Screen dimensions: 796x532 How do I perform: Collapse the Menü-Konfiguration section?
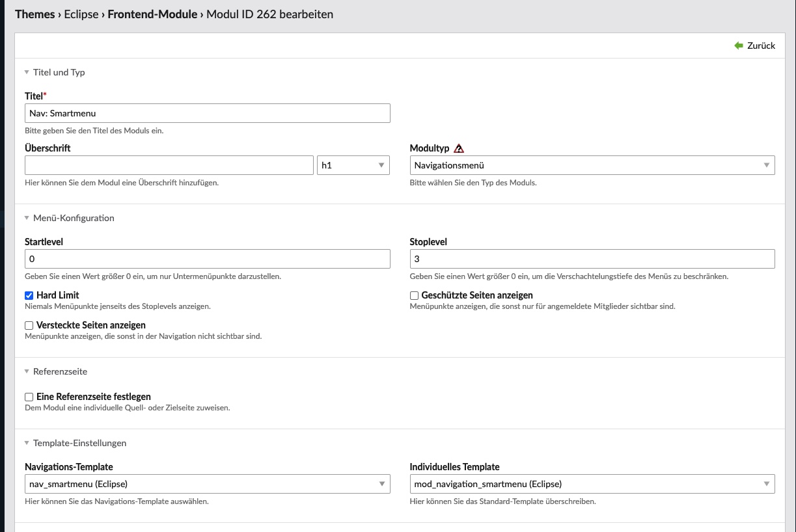[x=27, y=218]
